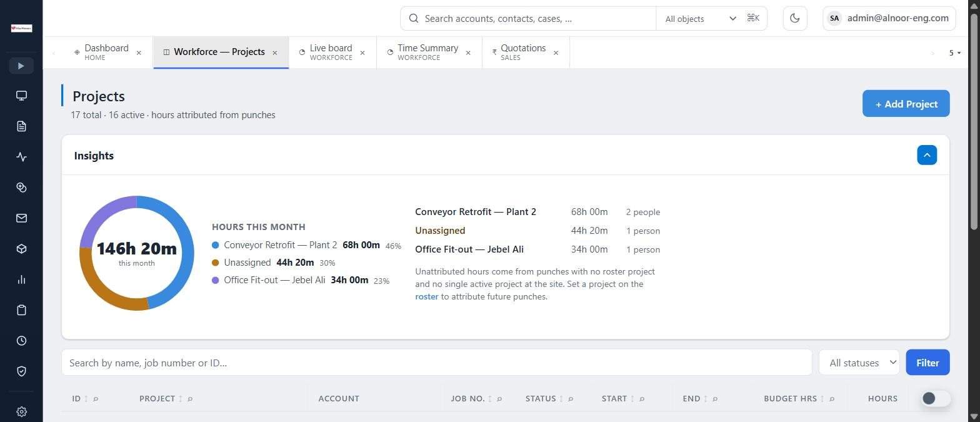
Task: Click the purple Office Fit-out legend dot
Action: pos(216,280)
